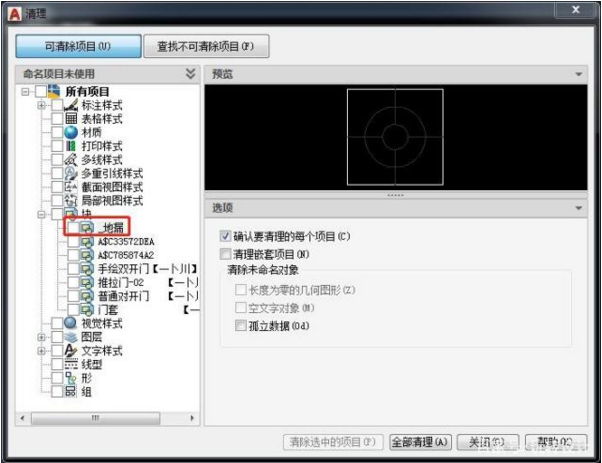The width and height of the screenshot is (602, 463).
Task: Click the block icon beside 门套
Action: 87,309
